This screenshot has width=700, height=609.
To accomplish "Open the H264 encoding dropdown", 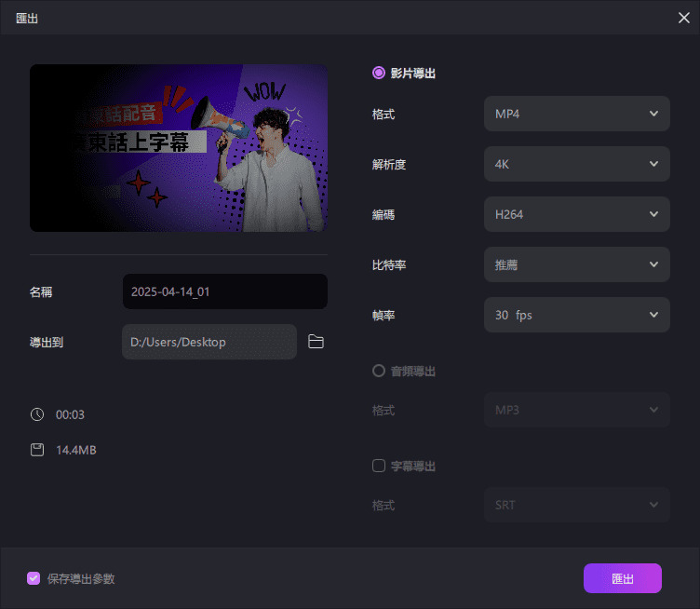I will point(576,214).
